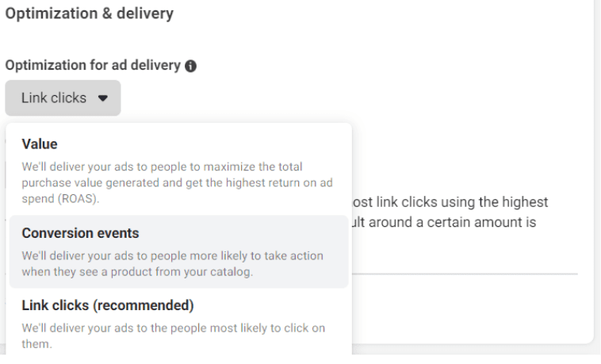Click the Value option description about ROAS
This screenshot has height=364, width=601.
click(177, 182)
